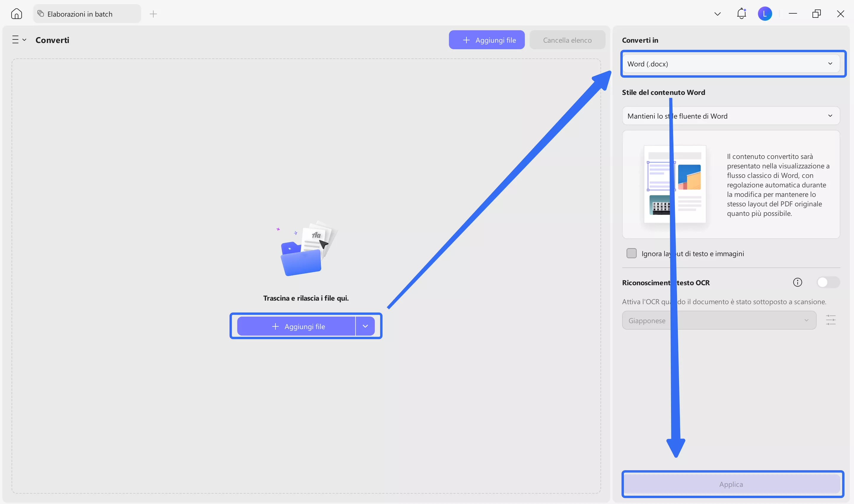
Task: Enable the OCR text recognition toggle
Action: tap(828, 282)
